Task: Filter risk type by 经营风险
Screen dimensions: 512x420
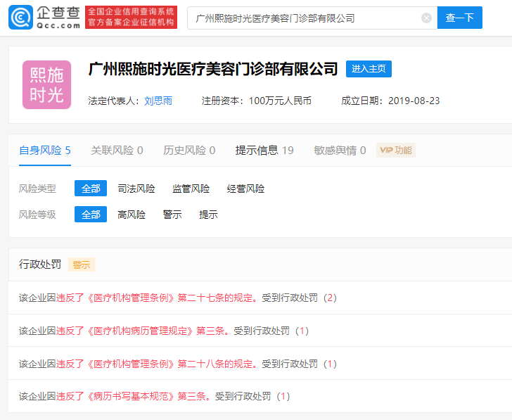Action: tap(245, 189)
